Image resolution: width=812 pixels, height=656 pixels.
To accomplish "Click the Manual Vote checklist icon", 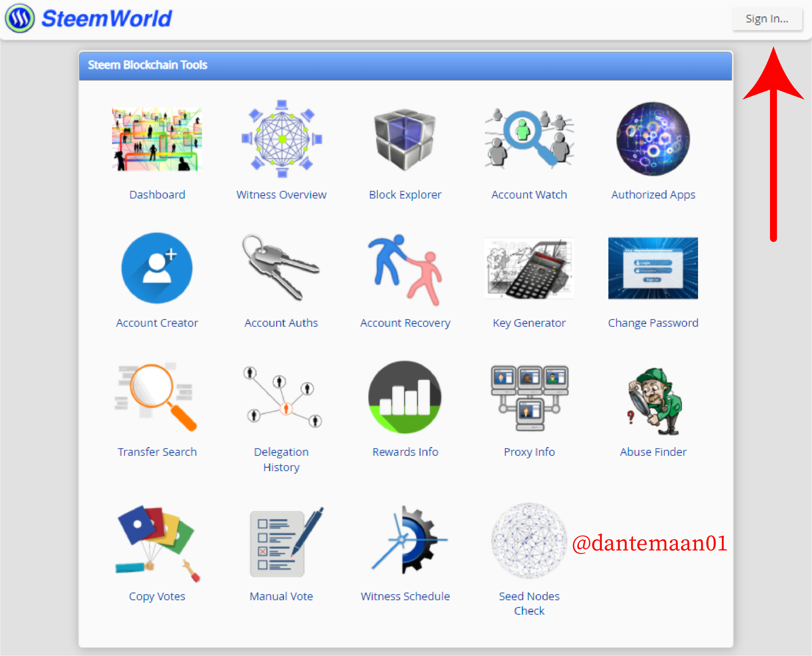I will pyautogui.click(x=287, y=542).
